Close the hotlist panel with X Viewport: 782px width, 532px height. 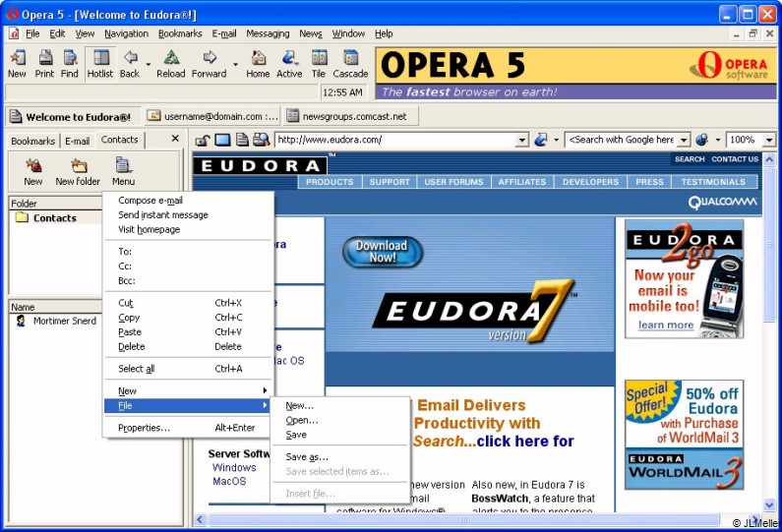click(x=175, y=139)
